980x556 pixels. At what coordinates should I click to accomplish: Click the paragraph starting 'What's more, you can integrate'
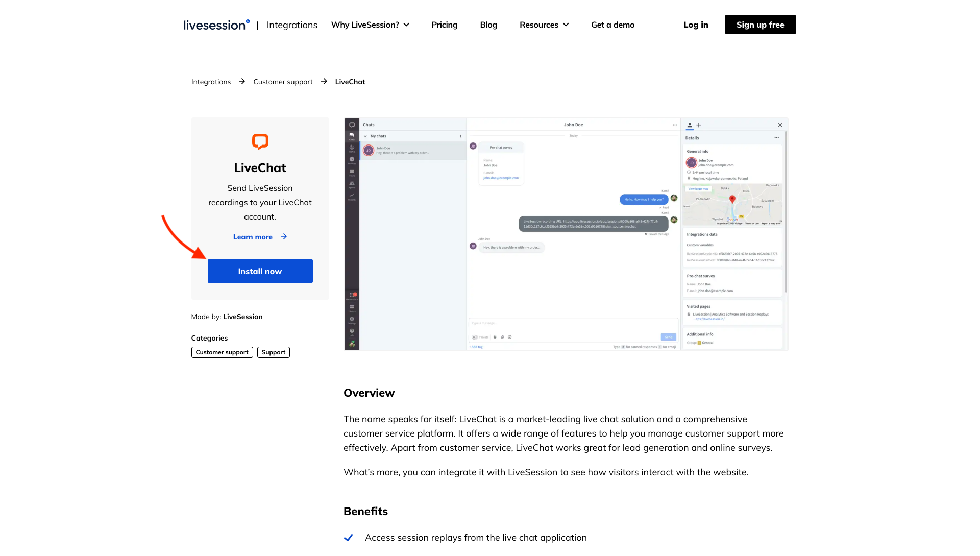tap(546, 472)
